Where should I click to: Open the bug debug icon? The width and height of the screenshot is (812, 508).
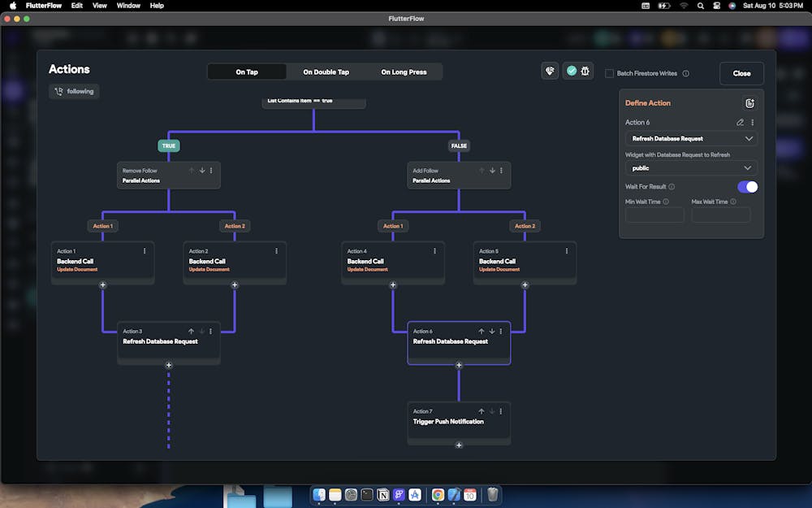tap(585, 71)
